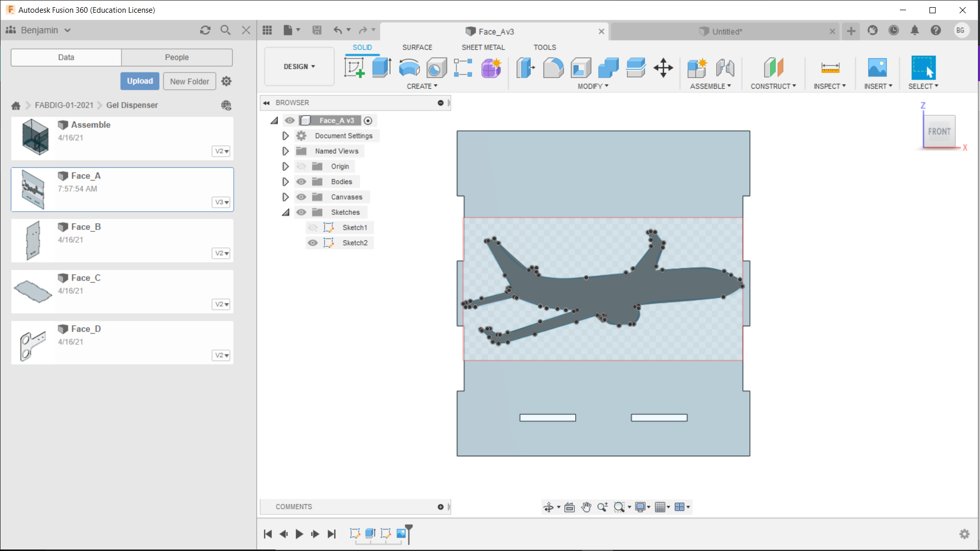
Task: Open the DESIGN workspace dropdown
Action: coord(299,66)
